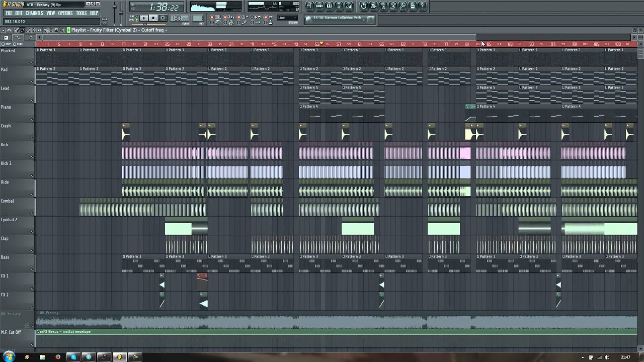Show hidden system tray icons arrow
Screen dimensions: 644x362
click(583, 357)
